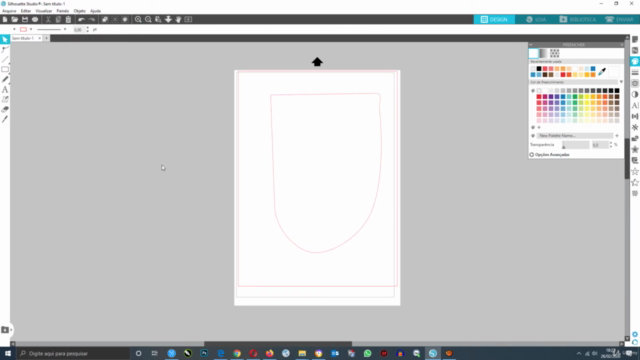Select the Freehand draw tool
The image size is (640, 360).
(5, 79)
